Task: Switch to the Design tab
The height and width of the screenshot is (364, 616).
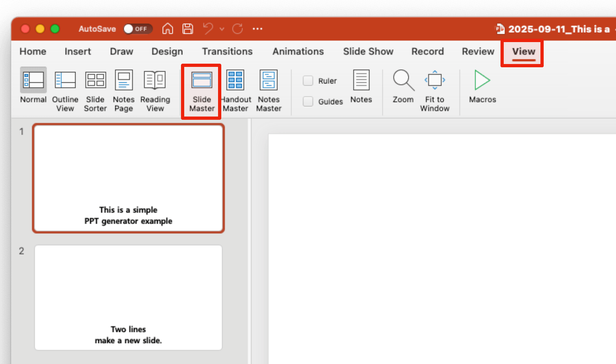Action: click(x=167, y=51)
